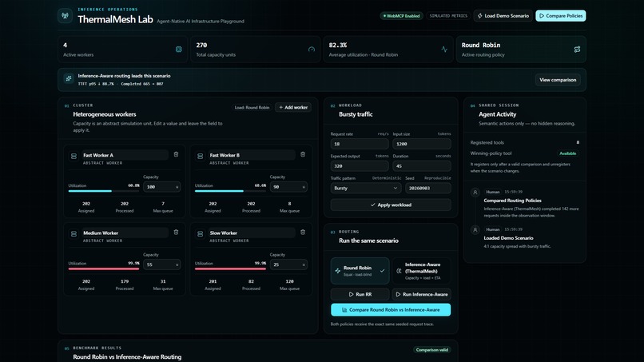Click Fast Worker A utilization bar
Image resolution: width=644 pixels, height=362 pixels.
click(x=104, y=191)
